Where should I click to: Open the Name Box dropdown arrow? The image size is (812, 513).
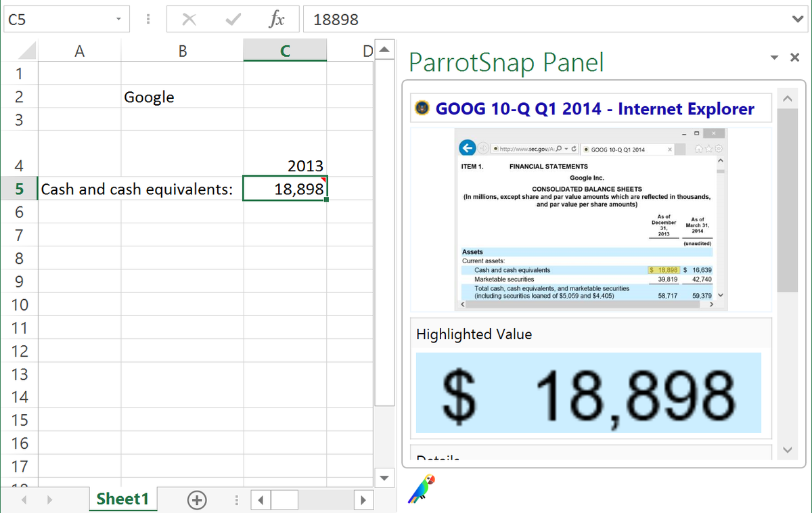coord(118,20)
